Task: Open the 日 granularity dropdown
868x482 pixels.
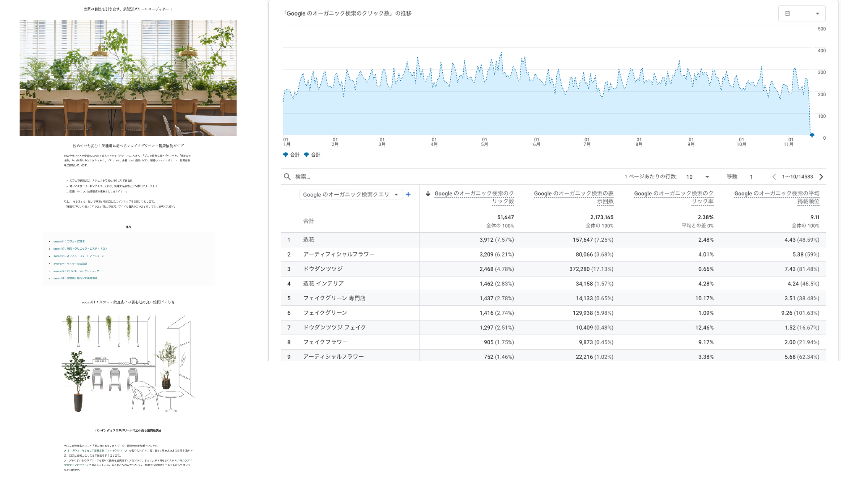Action: point(801,13)
